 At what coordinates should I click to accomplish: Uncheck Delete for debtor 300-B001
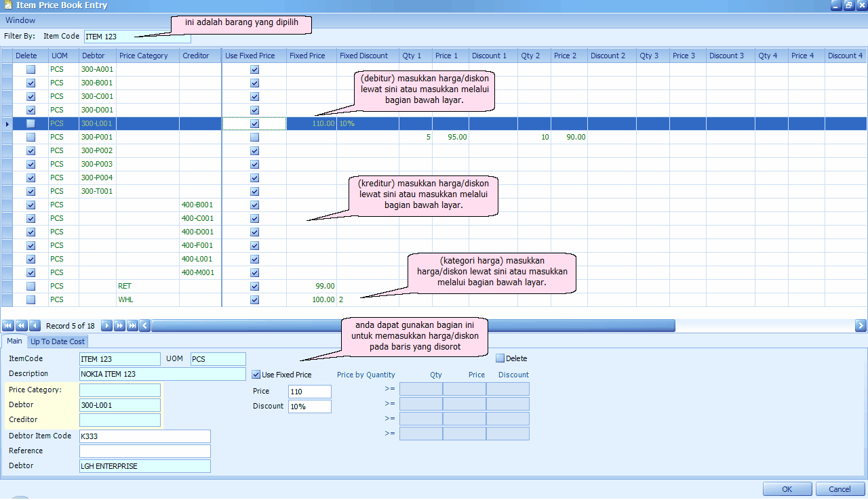[x=31, y=83]
